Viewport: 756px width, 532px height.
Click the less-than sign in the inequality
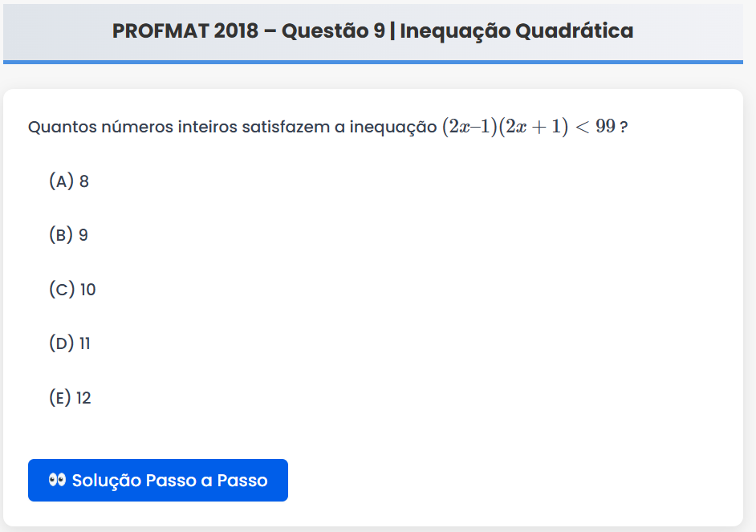tap(581, 127)
